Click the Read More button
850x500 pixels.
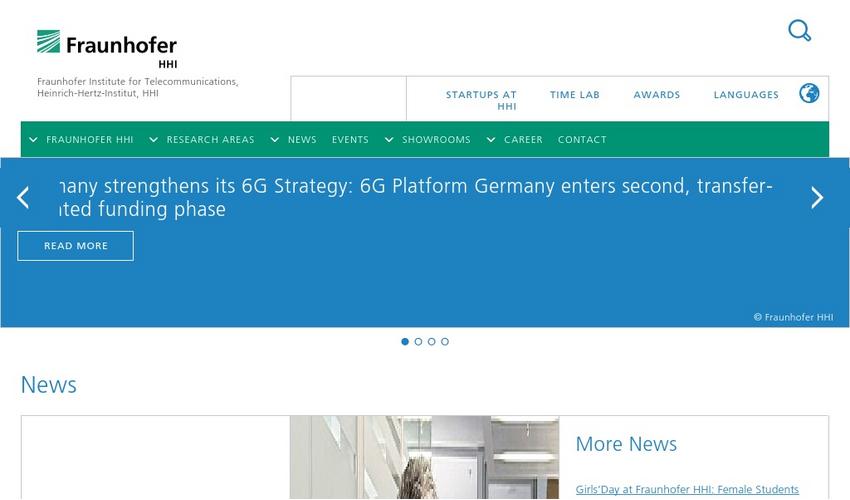point(75,246)
